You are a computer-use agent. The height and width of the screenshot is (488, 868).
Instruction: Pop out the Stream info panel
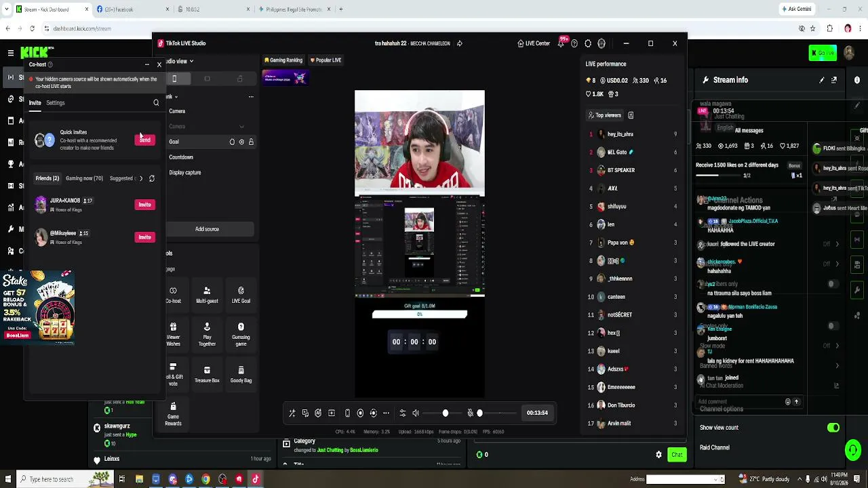click(834, 80)
